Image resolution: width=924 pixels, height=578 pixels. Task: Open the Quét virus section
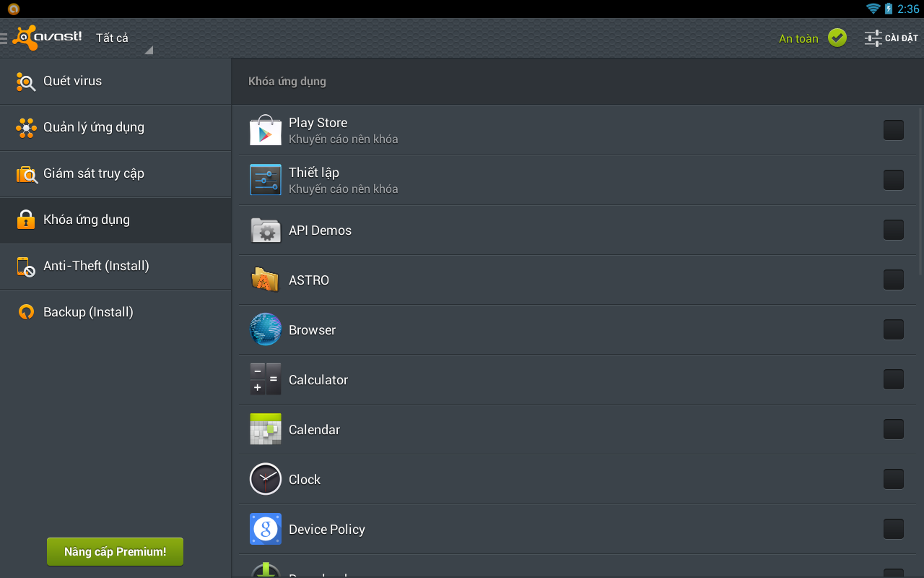click(x=115, y=82)
